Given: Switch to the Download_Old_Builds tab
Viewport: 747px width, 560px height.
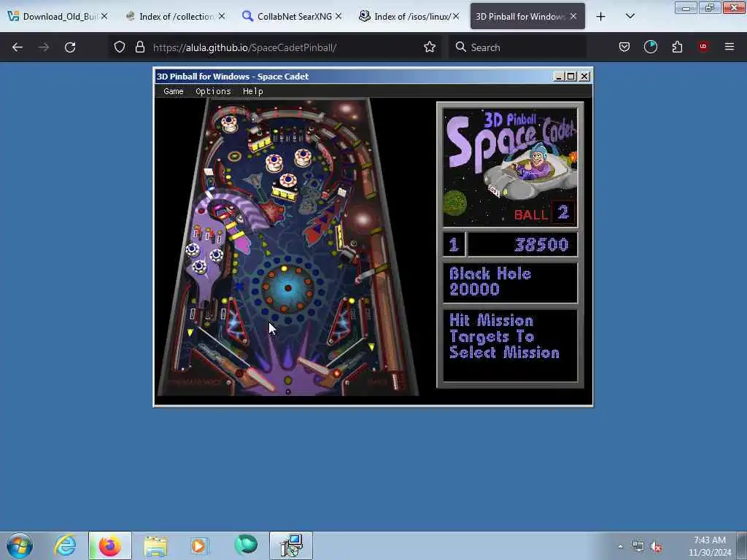Looking at the screenshot, I should pos(52,16).
